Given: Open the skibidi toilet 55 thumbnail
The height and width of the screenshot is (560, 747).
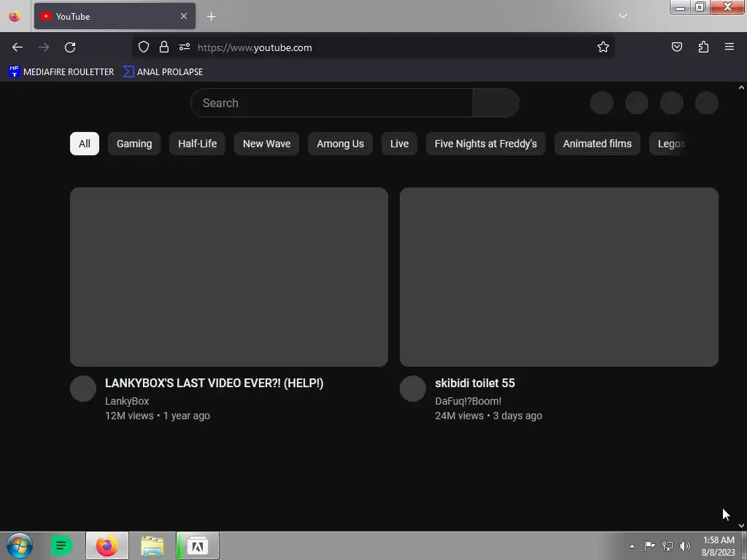Looking at the screenshot, I should point(559,276).
